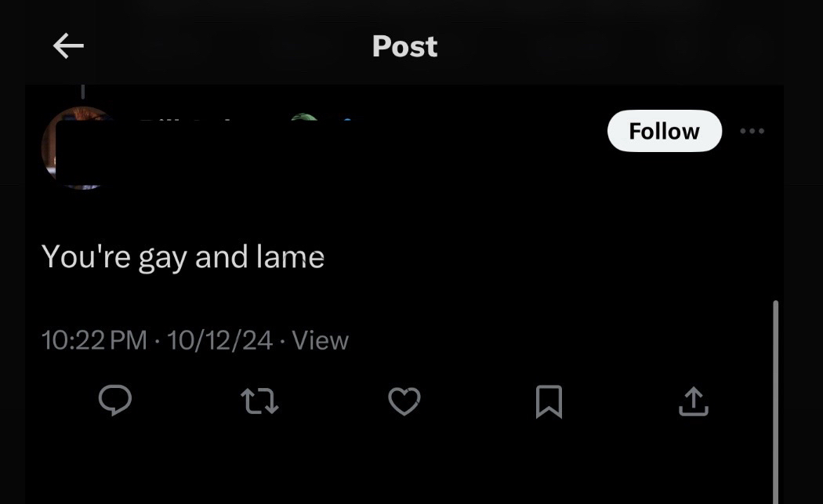Repost this post with the arrows icon
Image resolution: width=823 pixels, height=504 pixels.
pos(259,401)
